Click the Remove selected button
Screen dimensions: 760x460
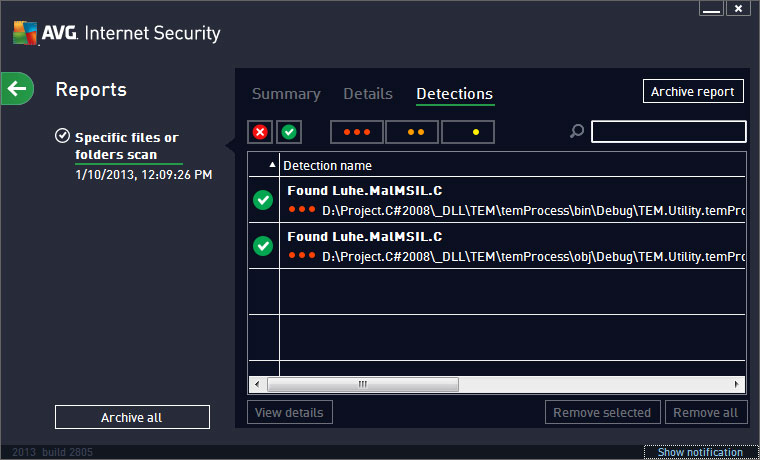[602, 412]
